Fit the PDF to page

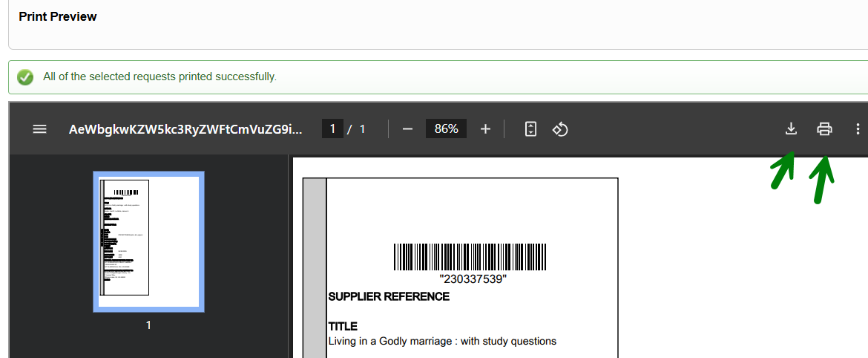pos(530,129)
